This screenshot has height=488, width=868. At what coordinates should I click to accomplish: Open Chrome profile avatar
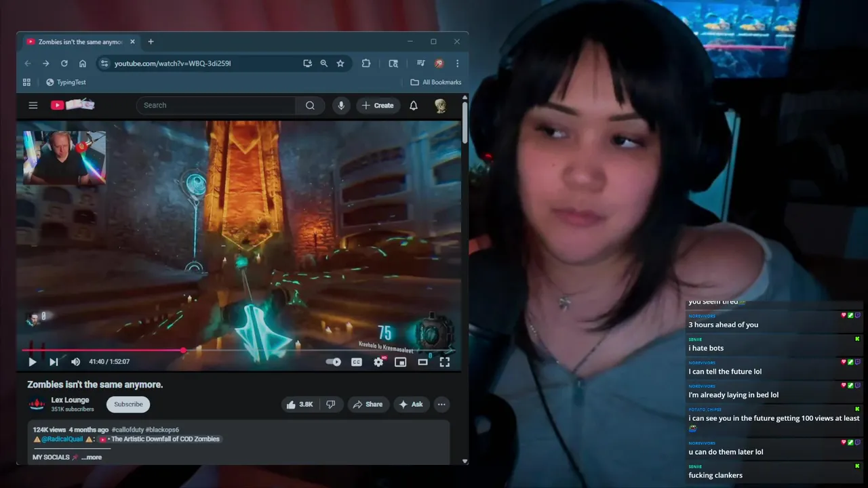[x=439, y=63]
